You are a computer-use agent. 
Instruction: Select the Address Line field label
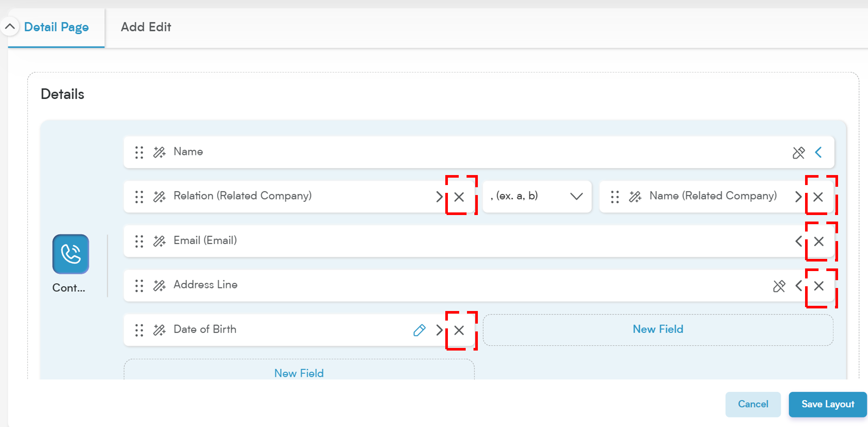coord(206,285)
